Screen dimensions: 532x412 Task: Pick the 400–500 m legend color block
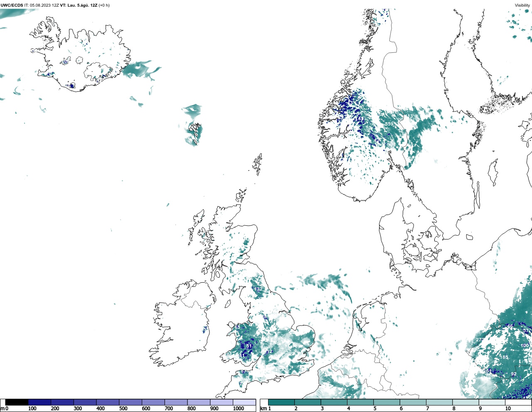[108, 402]
